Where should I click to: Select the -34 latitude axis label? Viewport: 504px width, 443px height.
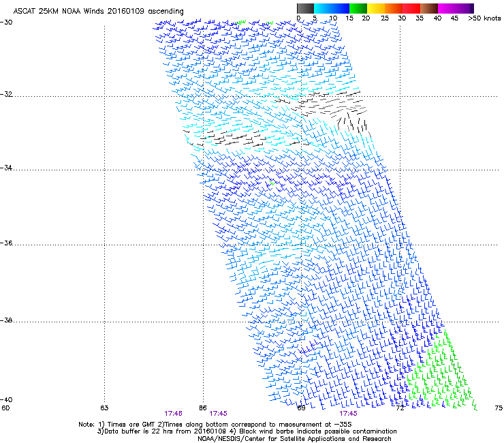(6, 168)
